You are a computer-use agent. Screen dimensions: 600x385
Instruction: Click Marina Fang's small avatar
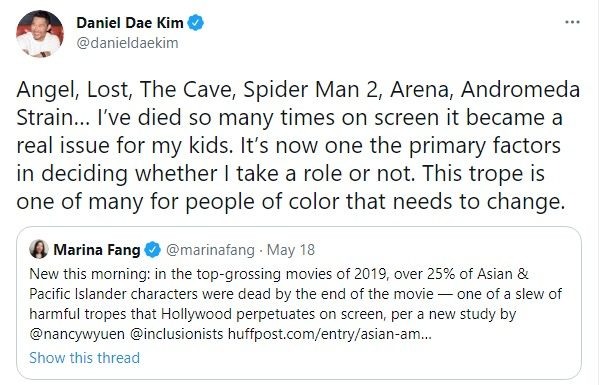39,249
